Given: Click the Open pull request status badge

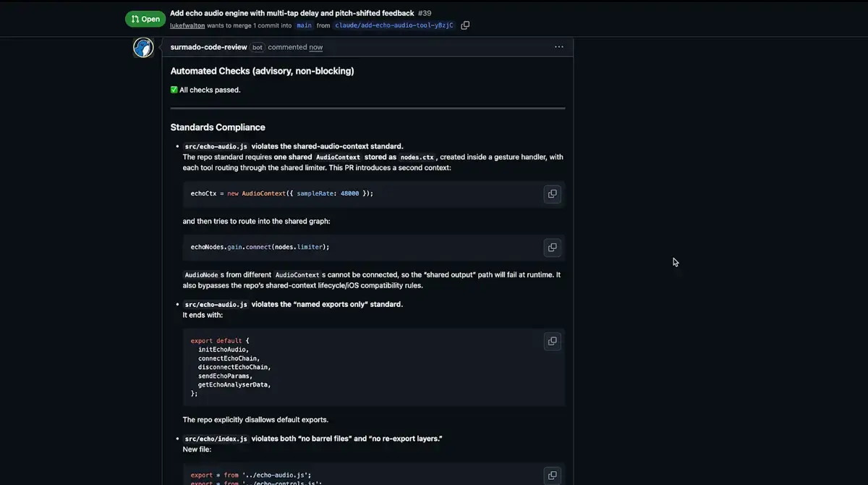Looking at the screenshot, I should pos(145,19).
